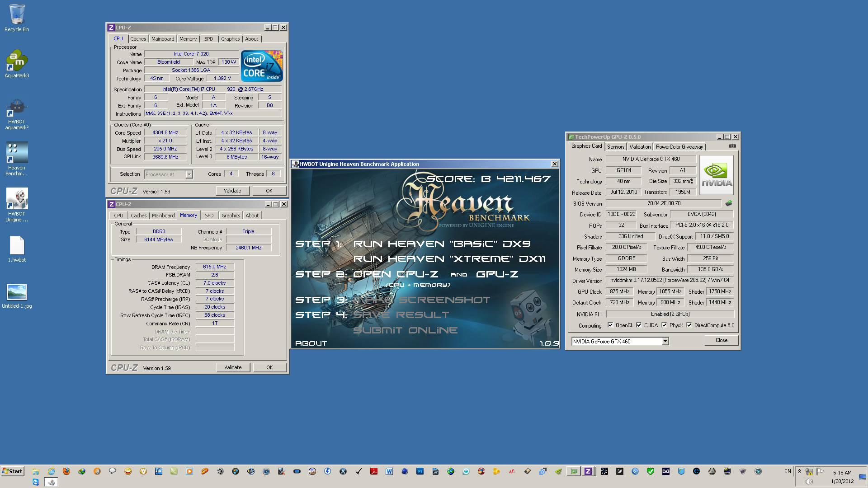
Task: Open SPD tab in bottom CPU-Z window
Action: pyautogui.click(x=209, y=216)
